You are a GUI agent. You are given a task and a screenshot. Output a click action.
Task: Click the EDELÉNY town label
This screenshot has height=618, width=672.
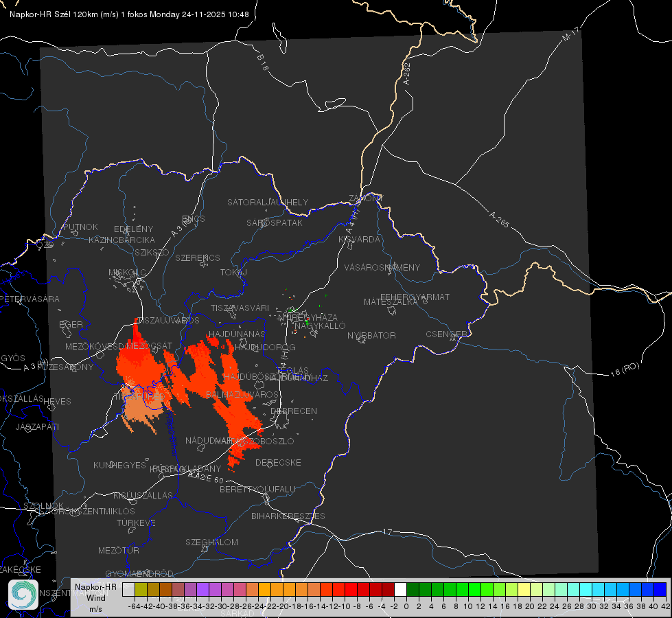point(133,229)
